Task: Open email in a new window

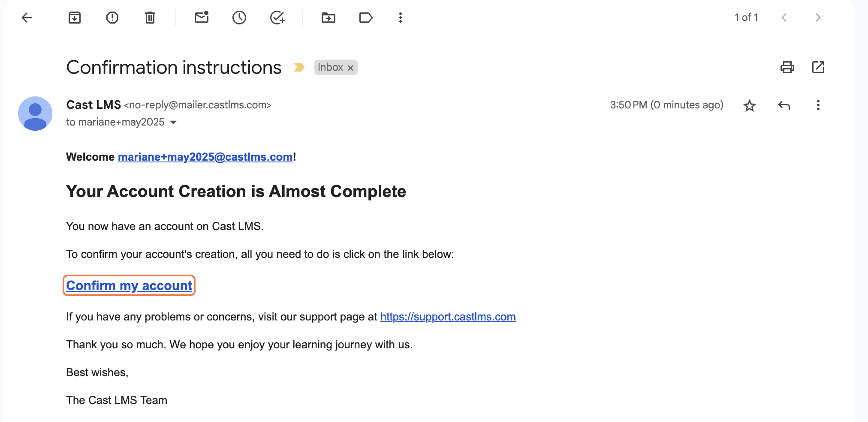Action: (818, 67)
